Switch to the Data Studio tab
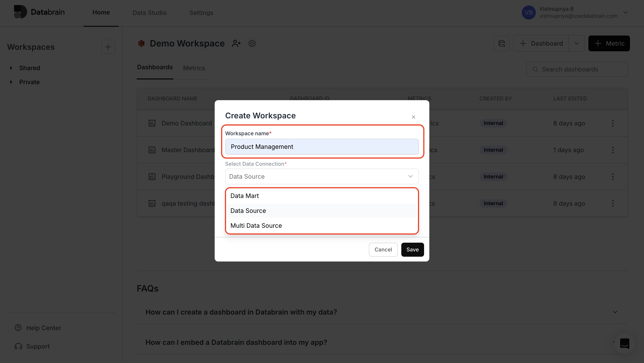 [x=149, y=12]
